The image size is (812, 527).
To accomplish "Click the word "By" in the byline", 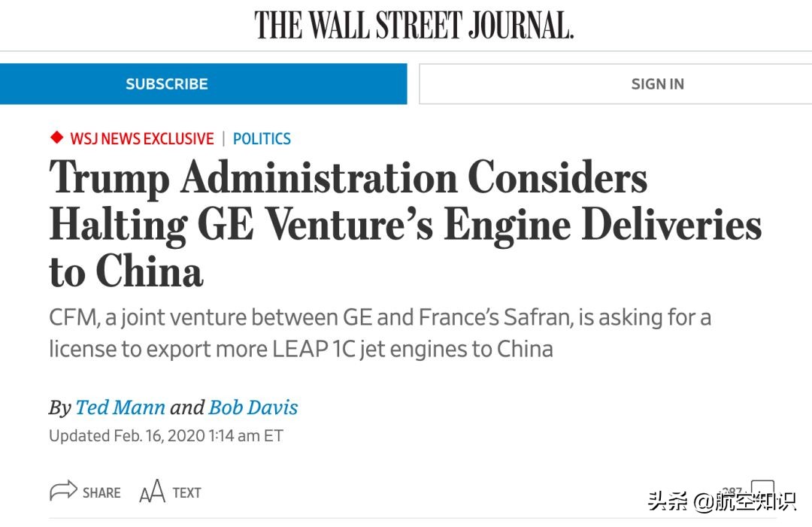I will click(59, 407).
